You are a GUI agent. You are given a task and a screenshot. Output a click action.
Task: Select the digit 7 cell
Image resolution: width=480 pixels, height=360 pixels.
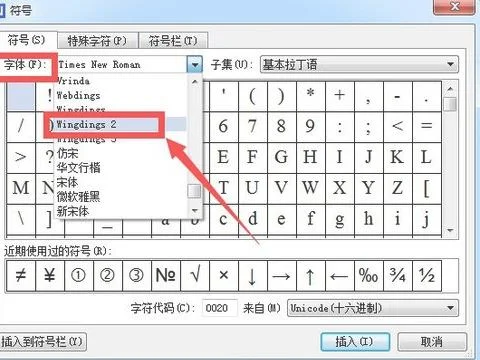pyautogui.click(x=253, y=127)
